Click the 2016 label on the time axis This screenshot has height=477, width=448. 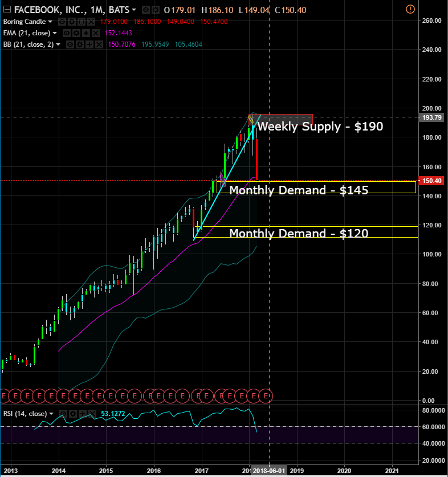click(154, 471)
